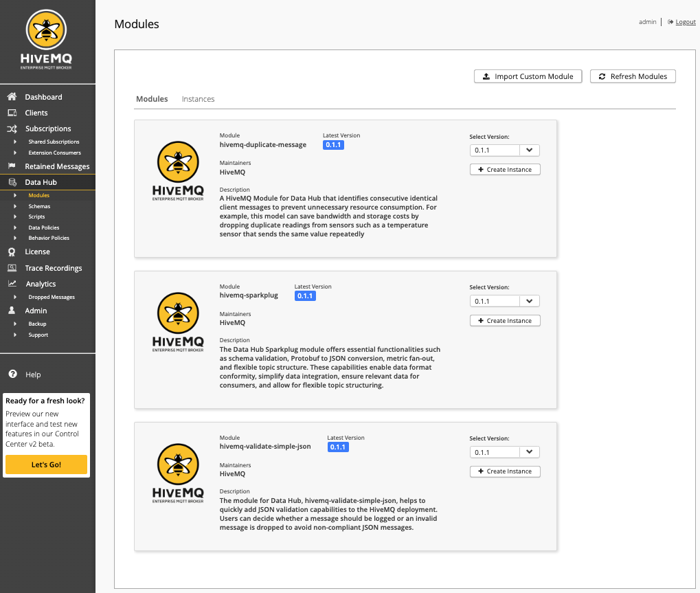Click the Retained Messages flag icon
This screenshot has height=593, width=700.
pos(12,166)
